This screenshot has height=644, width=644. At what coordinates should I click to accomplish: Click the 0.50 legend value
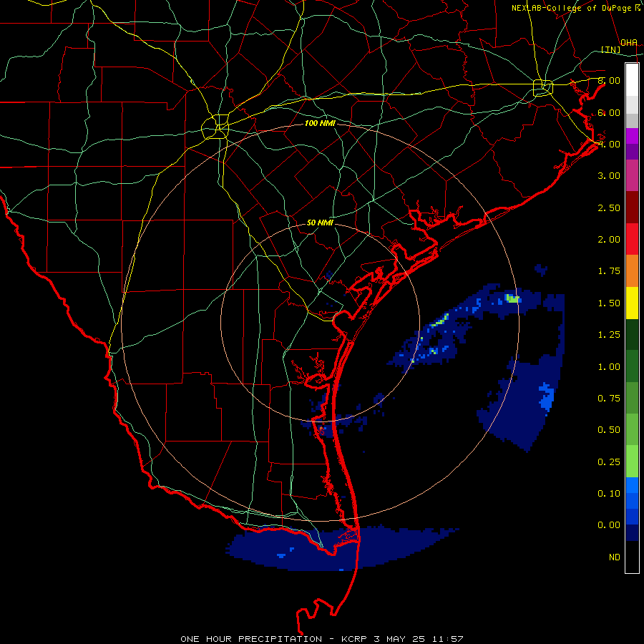[x=609, y=430]
